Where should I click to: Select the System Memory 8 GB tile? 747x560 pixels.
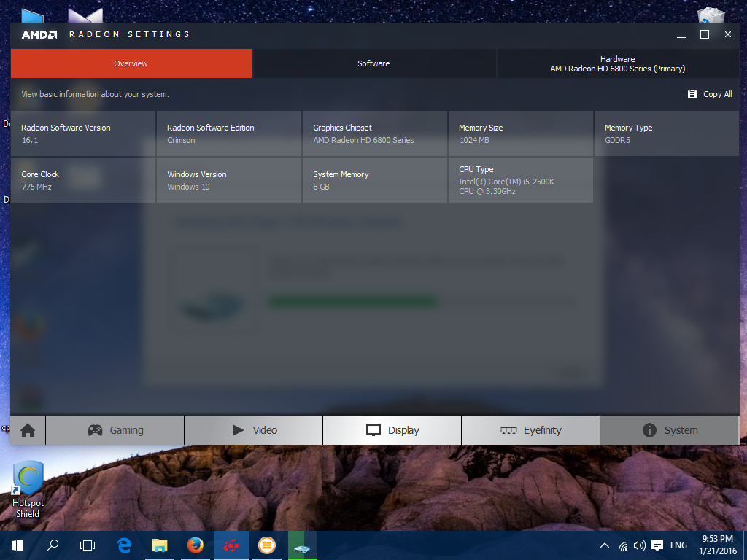[x=375, y=181]
